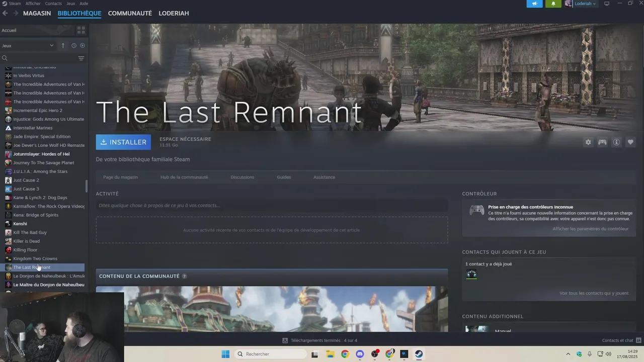Click the Windows Rechercher search box

[x=271, y=354]
